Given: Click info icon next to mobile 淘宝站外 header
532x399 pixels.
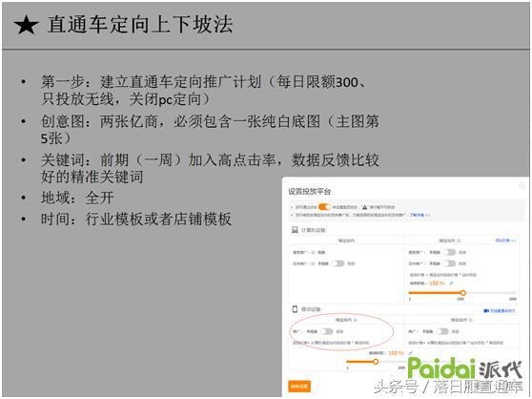Looking at the screenshot, I should click(x=470, y=320).
